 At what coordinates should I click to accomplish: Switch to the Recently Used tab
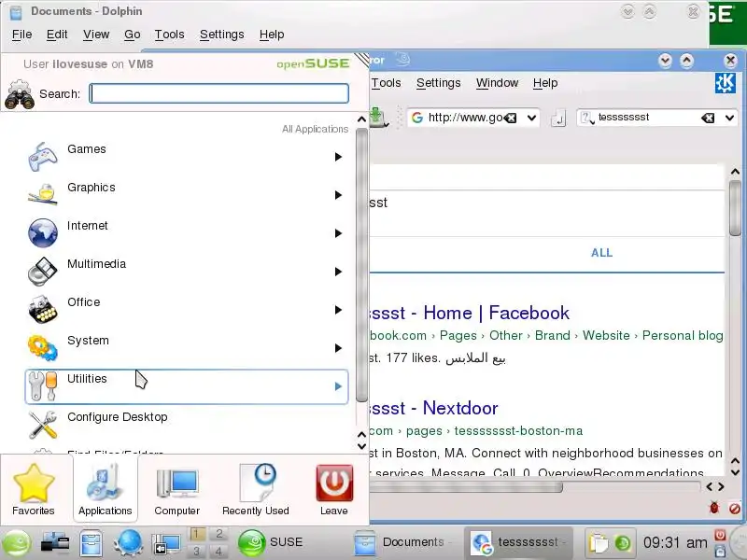[x=256, y=489]
